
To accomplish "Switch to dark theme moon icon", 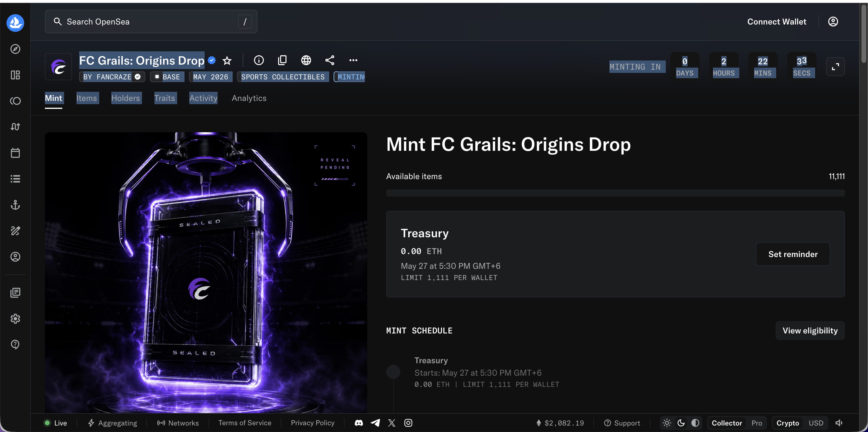I will [681, 423].
